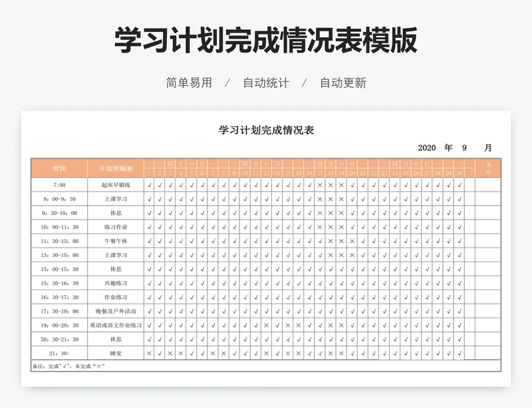
Task: Click the 起床早锻炼 plan cell
Action: [x=116, y=185]
